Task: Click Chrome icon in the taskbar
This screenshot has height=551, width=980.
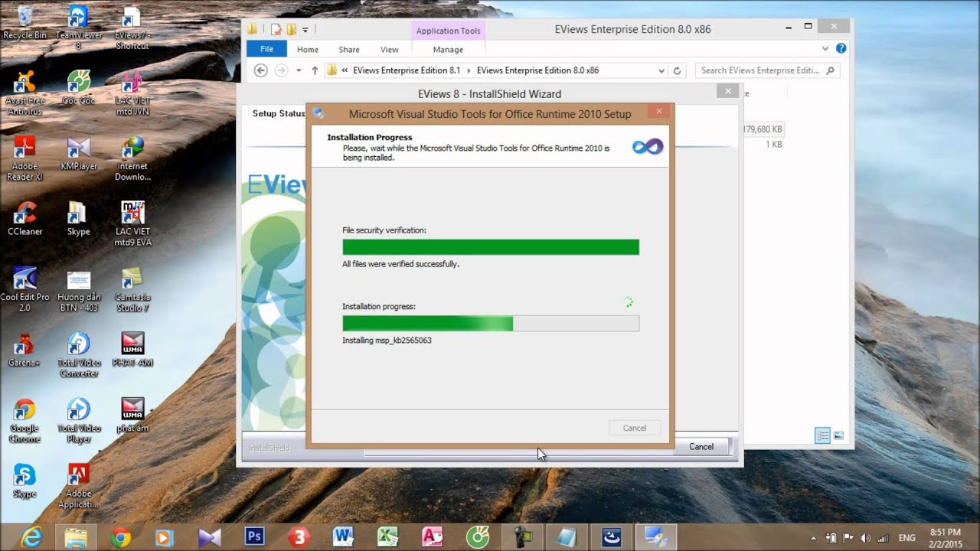Action: click(x=120, y=537)
